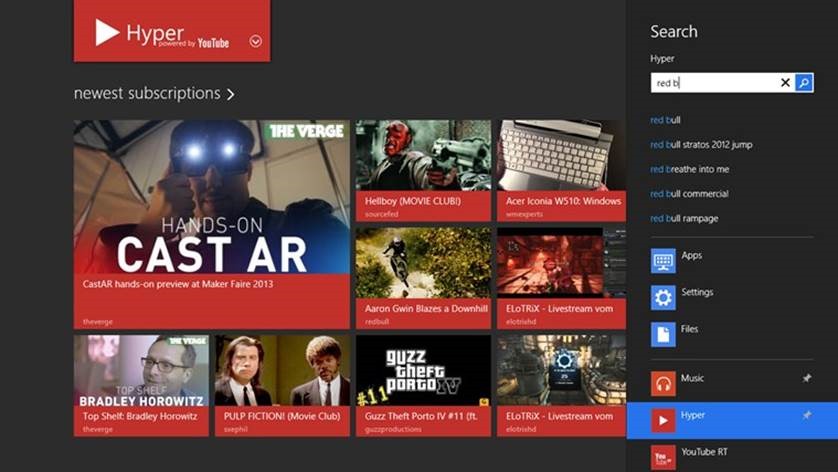This screenshot has width=838, height=472.
Task: Toggle the pin next to Hyper
Action: 807,415
